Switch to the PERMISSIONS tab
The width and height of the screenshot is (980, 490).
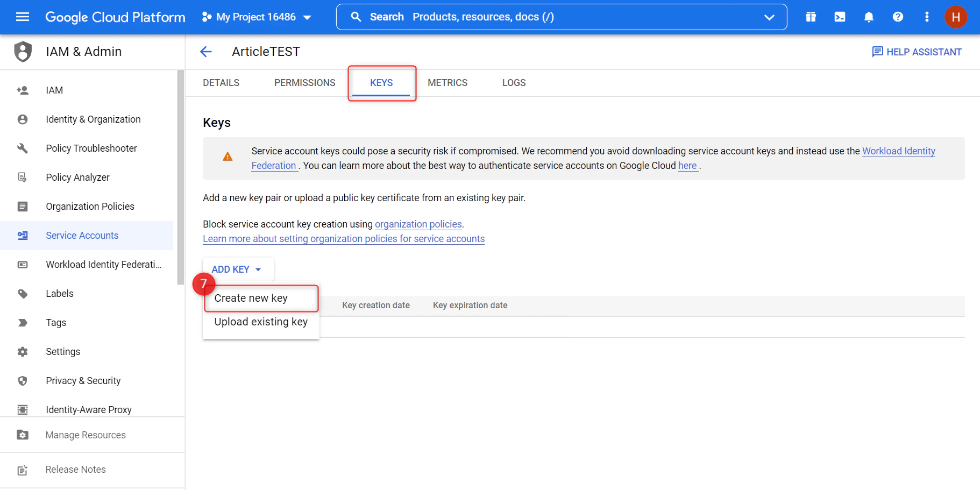pos(304,83)
